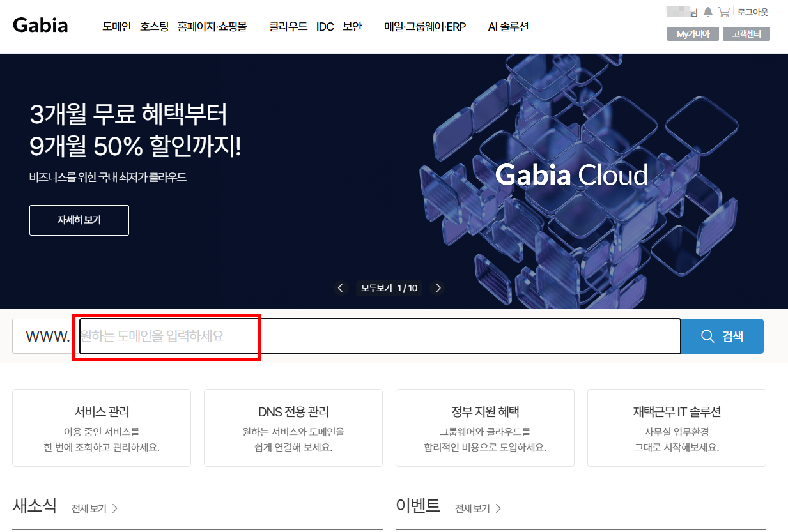Click 모두보기 1/10 slide indicator
The width and height of the screenshot is (788, 532).
pos(389,288)
